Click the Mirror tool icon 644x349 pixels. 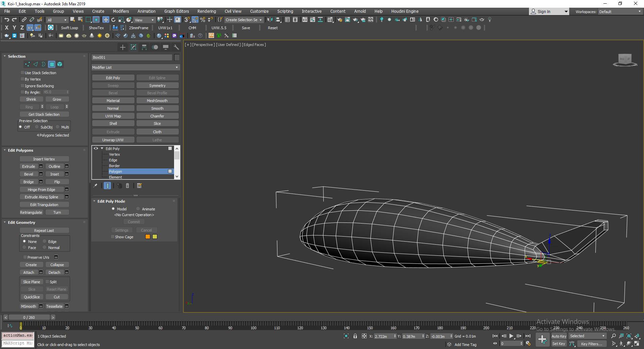[270, 20]
